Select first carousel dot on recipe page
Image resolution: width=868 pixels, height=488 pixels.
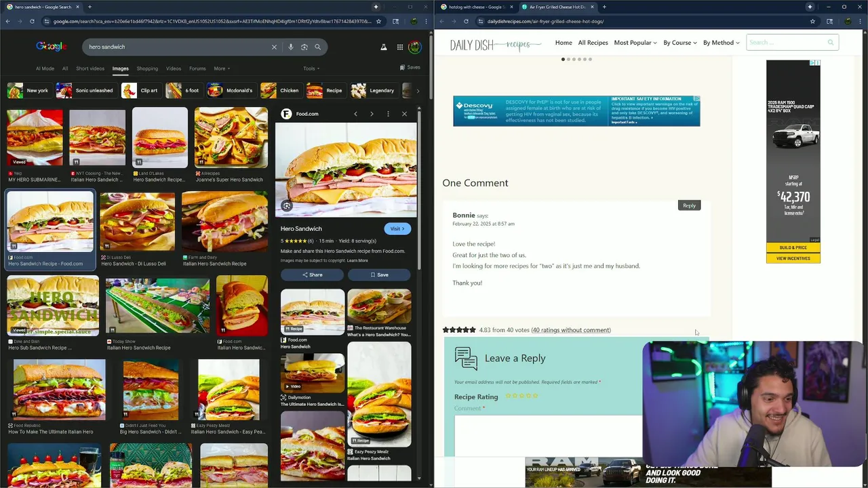(563, 59)
